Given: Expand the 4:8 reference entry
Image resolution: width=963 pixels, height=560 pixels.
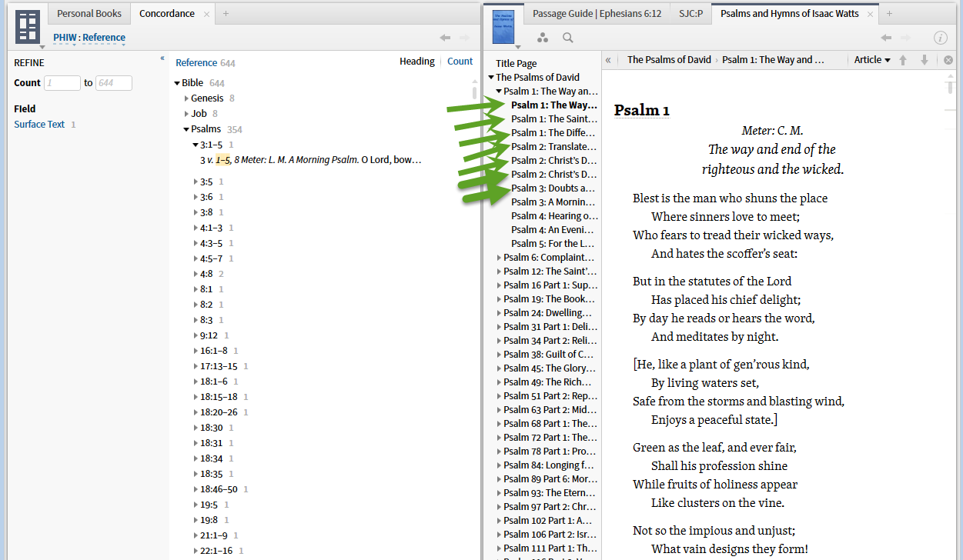Looking at the screenshot, I should coord(196,274).
